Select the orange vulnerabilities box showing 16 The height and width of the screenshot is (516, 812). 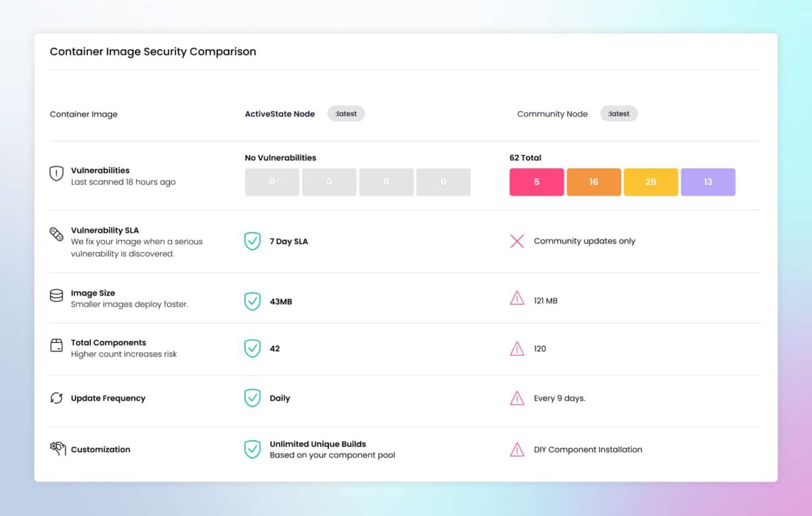[x=593, y=182]
